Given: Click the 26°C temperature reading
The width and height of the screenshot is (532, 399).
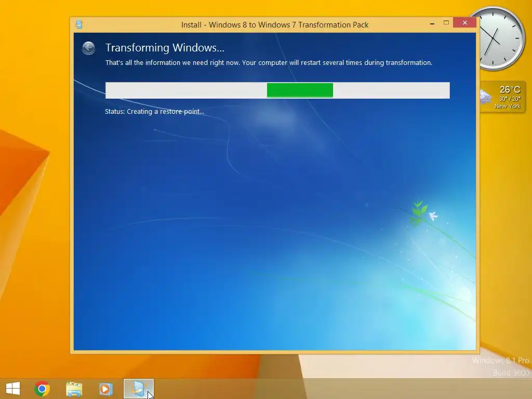Looking at the screenshot, I should tap(510, 89).
